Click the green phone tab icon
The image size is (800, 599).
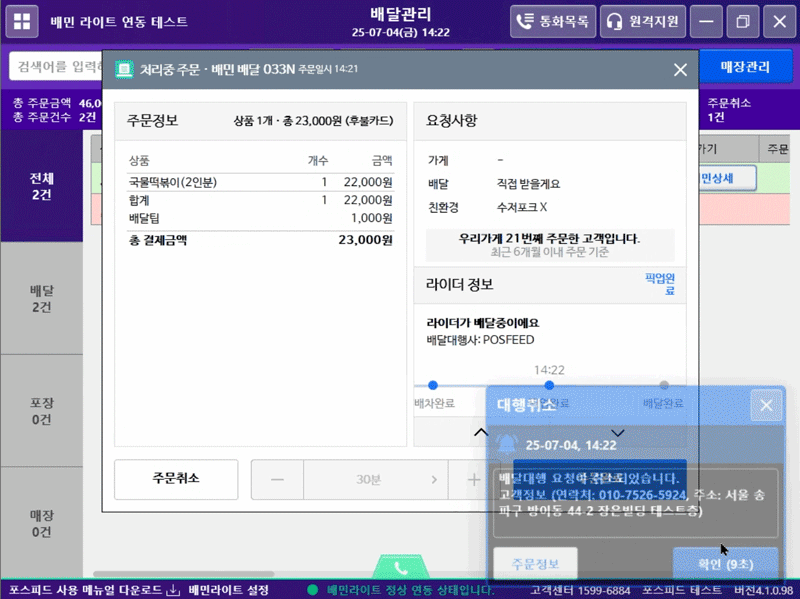401,567
